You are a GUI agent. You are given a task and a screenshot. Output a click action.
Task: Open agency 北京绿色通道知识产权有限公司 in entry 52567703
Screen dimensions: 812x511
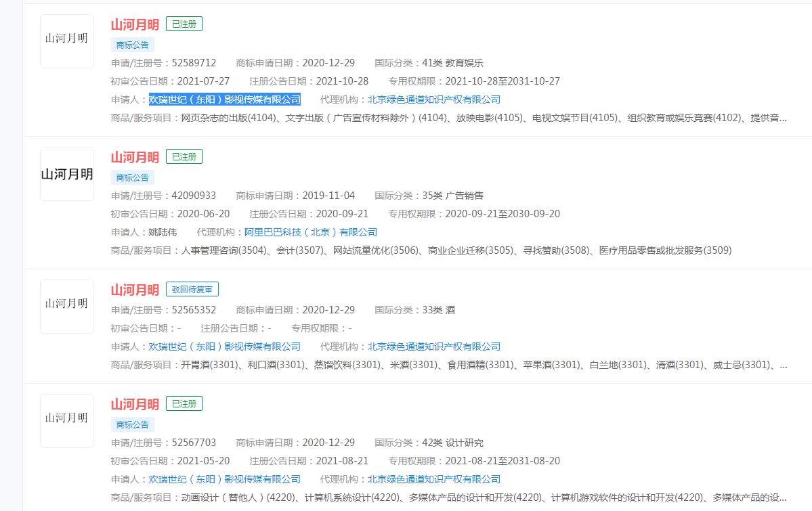point(434,479)
